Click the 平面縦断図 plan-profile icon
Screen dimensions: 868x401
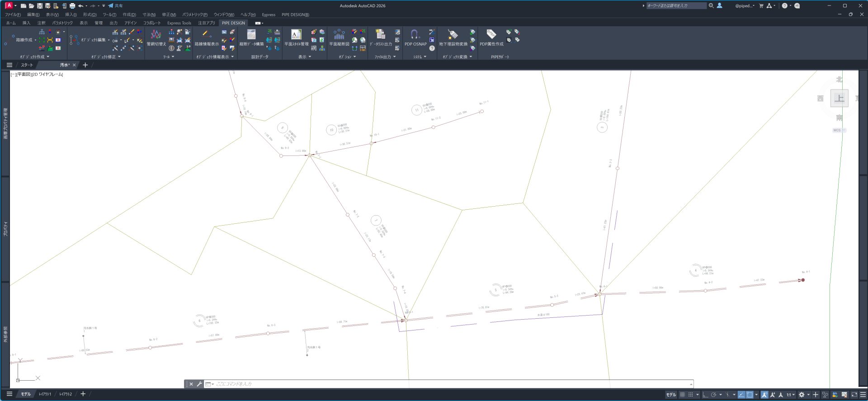[339, 36]
